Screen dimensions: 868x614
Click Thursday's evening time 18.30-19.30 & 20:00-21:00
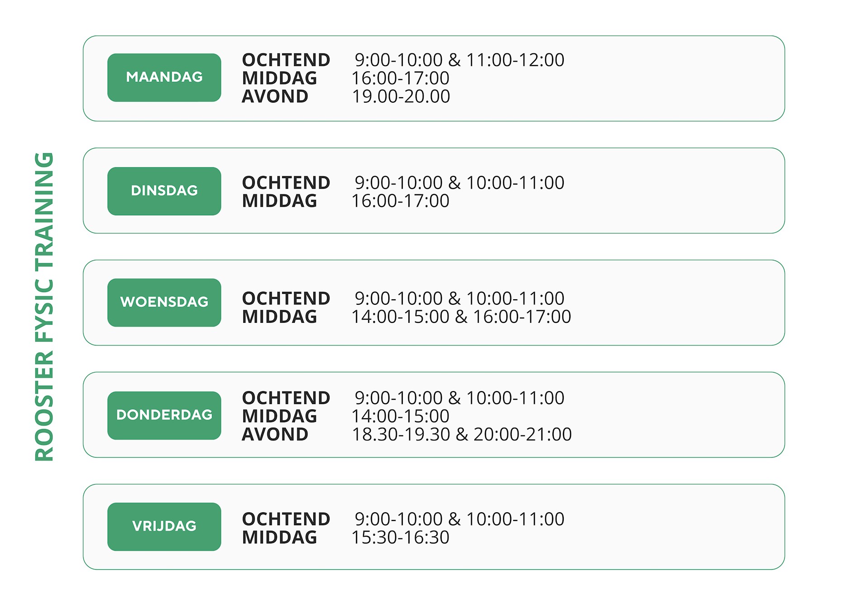pyautogui.click(x=462, y=434)
